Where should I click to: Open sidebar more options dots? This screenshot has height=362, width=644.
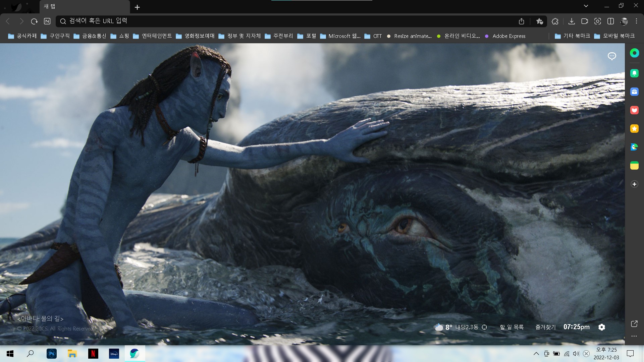tap(634, 336)
